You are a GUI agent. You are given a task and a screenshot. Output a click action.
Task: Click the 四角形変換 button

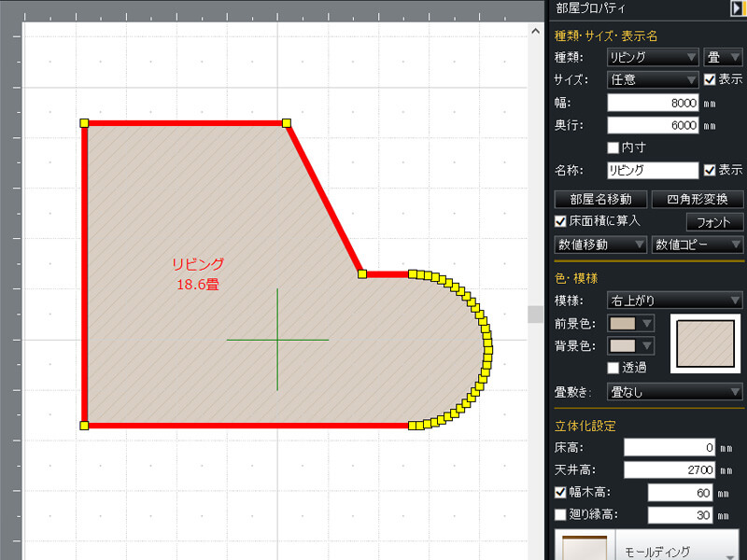tap(697, 199)
